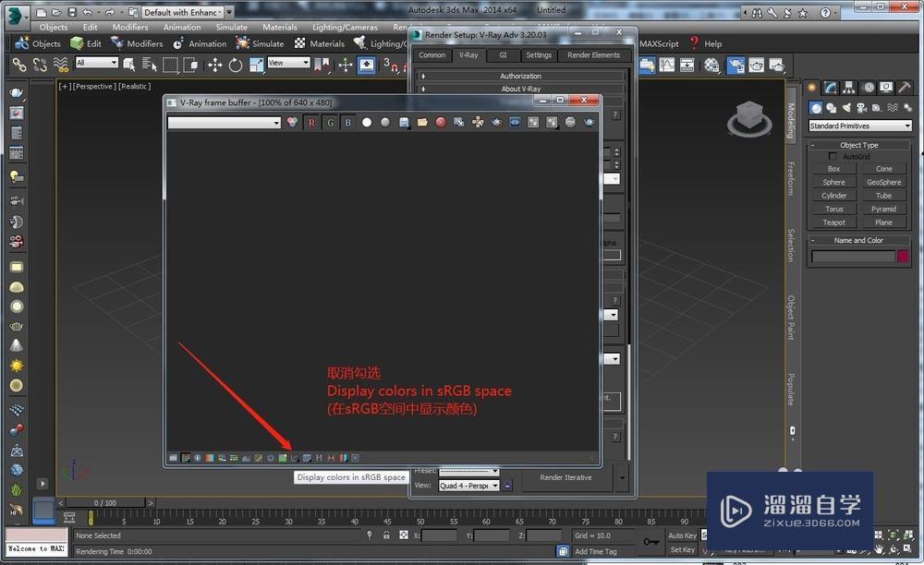Image resolution: width=924 pixels, height=565 pixels.
Task: Open the Objects ribbon menu
Action: click(38, 43)
